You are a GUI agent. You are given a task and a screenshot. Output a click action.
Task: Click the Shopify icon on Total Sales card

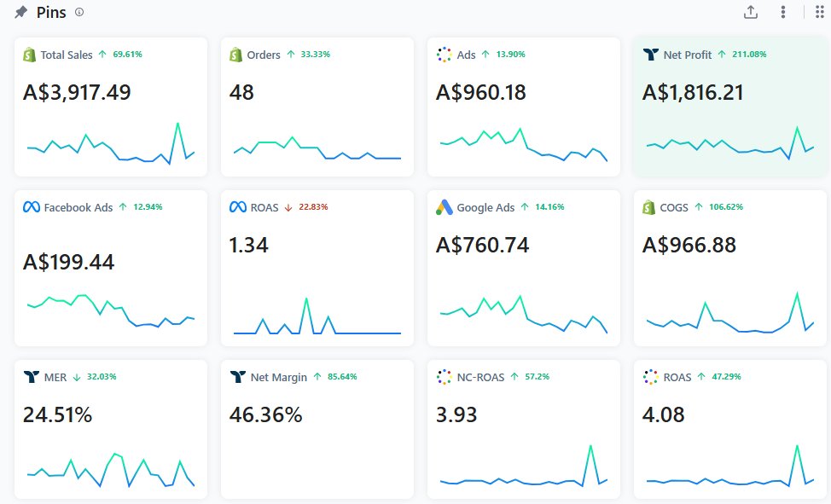29,55
